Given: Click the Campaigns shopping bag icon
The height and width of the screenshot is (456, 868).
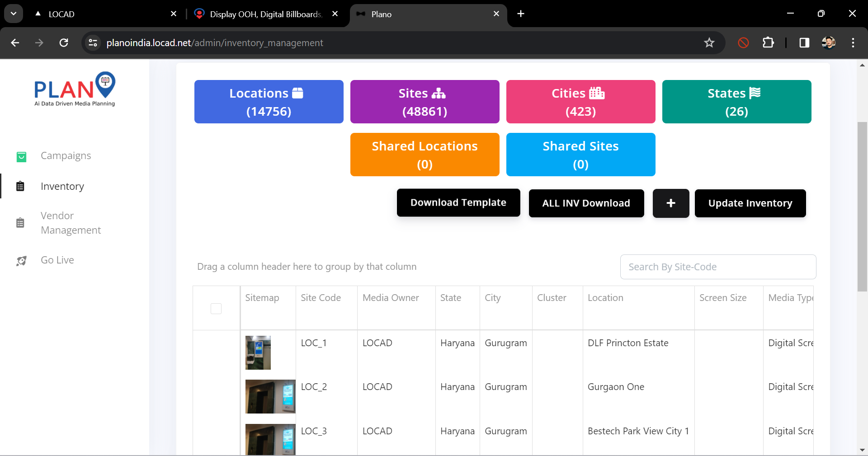Looking at the screenshot, I should (21, 156).
